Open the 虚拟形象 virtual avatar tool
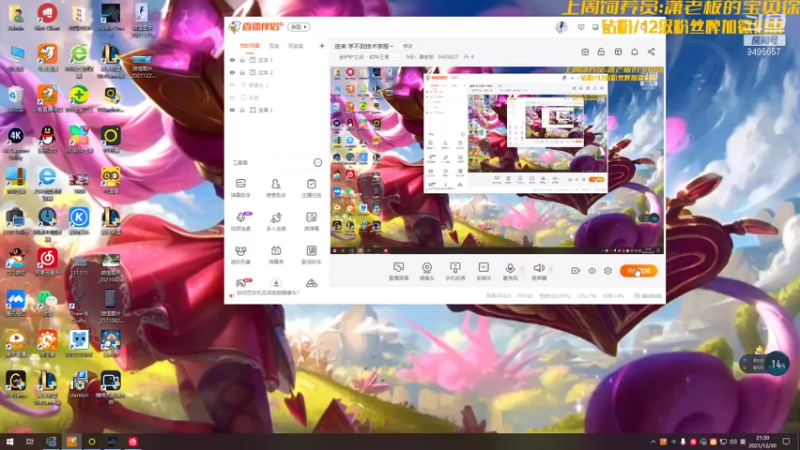Image resolution: width=800 pixels, height=450 pixels. (x=241, y=254)
